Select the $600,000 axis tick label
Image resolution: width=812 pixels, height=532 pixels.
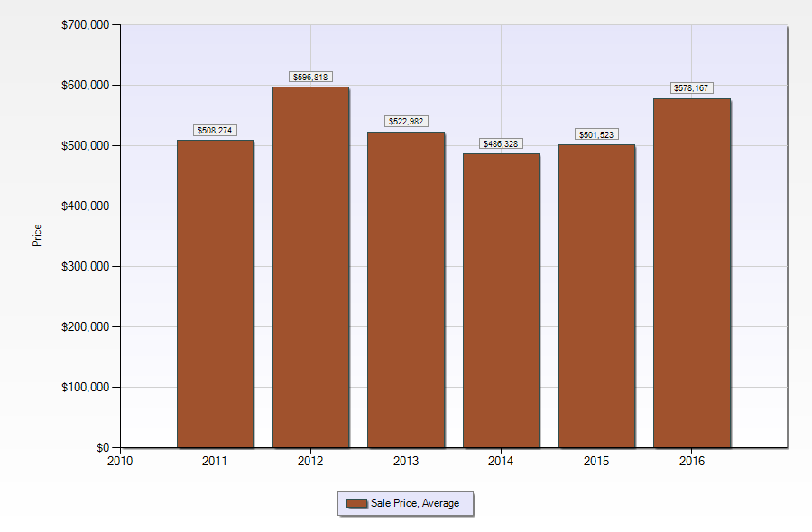pyautogui.click(x=86, y=86)
